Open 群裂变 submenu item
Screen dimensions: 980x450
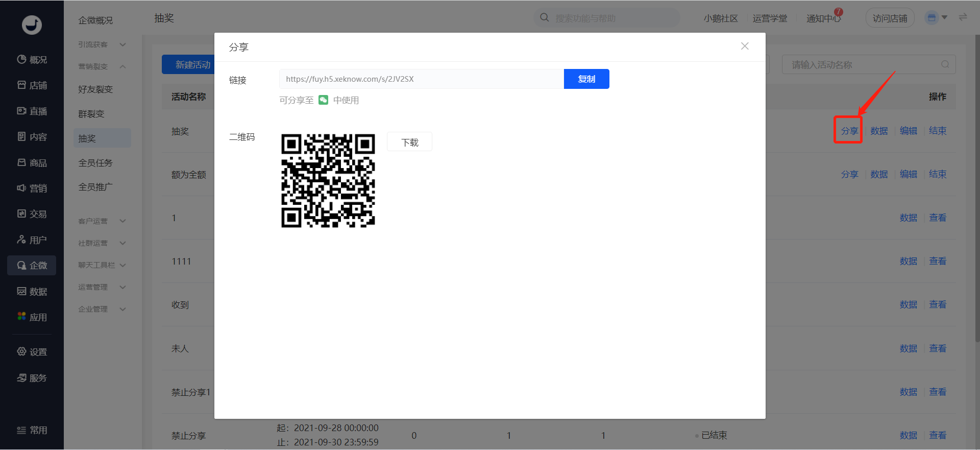click(91, 114)
